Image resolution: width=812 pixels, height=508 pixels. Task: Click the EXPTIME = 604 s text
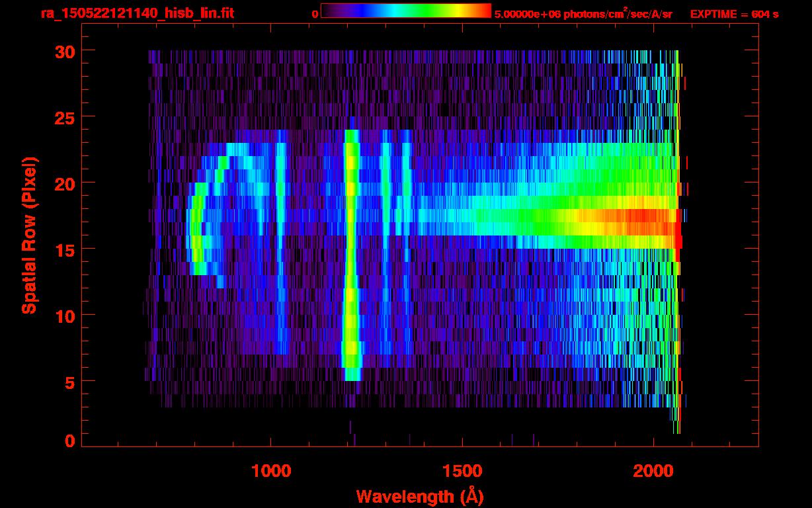[x=734, y=14]
